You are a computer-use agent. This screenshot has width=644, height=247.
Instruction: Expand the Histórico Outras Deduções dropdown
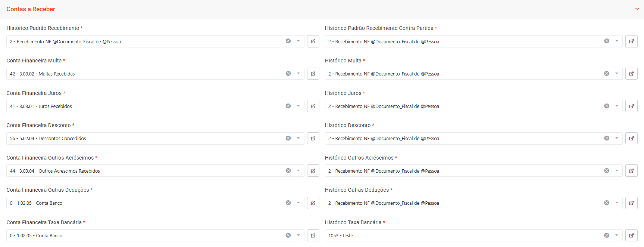(616, 203)
